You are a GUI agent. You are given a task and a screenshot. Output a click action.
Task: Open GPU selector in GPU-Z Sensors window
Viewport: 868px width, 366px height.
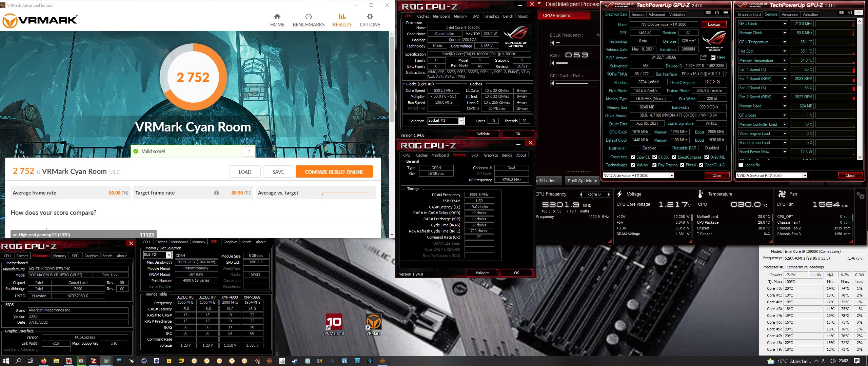(x=805, y=176)
